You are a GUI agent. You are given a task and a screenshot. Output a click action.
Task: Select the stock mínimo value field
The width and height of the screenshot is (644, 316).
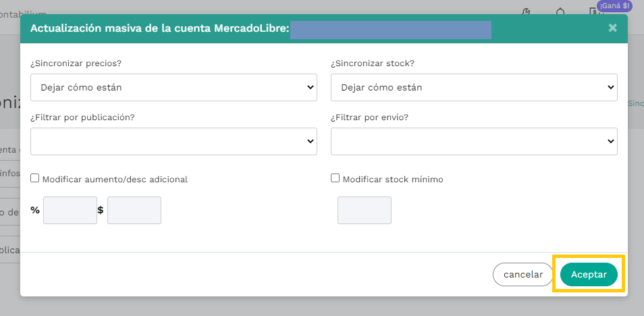(365, 210)
